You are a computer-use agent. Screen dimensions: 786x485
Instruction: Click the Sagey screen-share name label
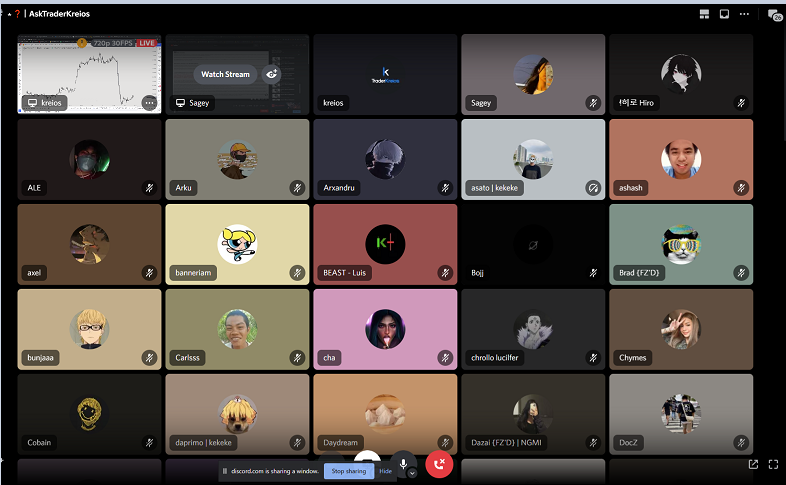[192, 103]
